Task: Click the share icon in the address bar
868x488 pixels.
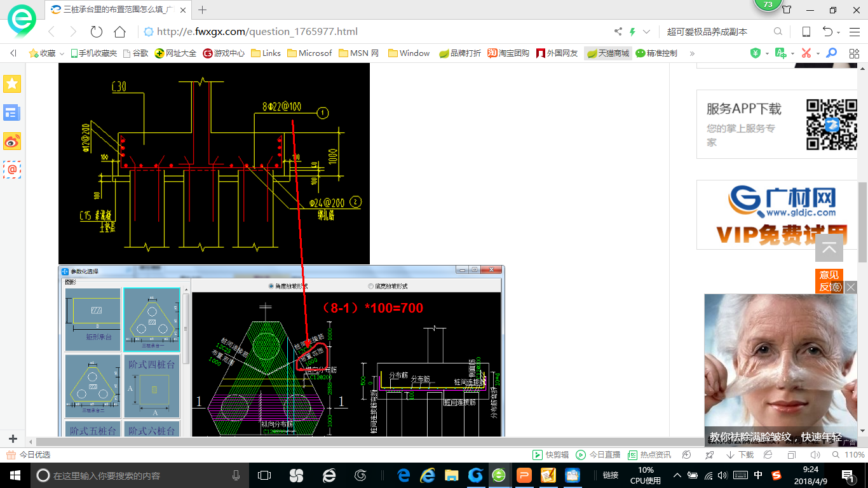Action: click(618, 32)
